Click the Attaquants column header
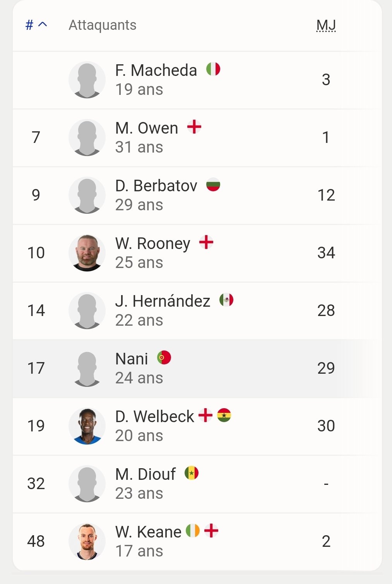392x584 pixels. coord(103,26)
